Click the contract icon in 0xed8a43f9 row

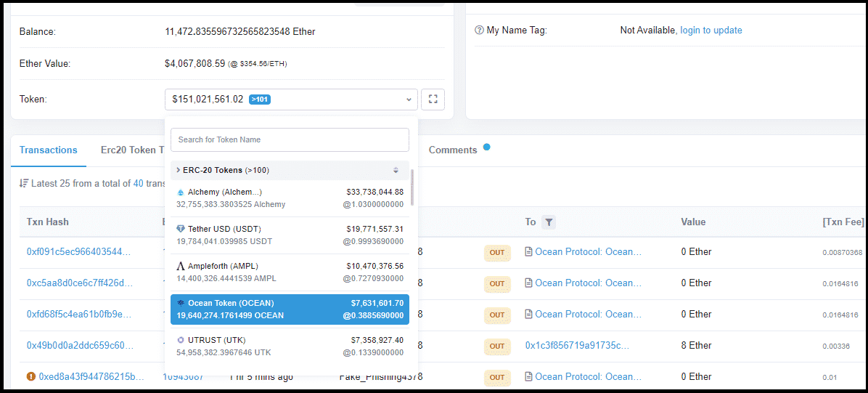(528, 377)
